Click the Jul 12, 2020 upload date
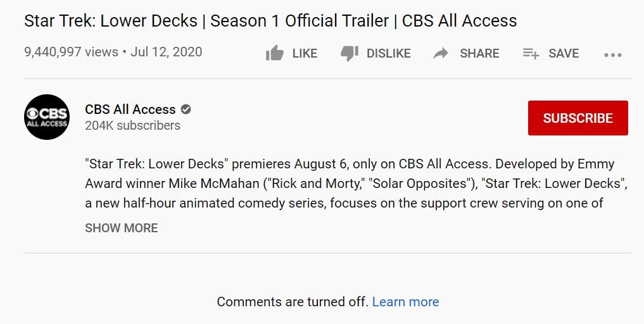Screen dimensions: 644x324 point(167,52)
